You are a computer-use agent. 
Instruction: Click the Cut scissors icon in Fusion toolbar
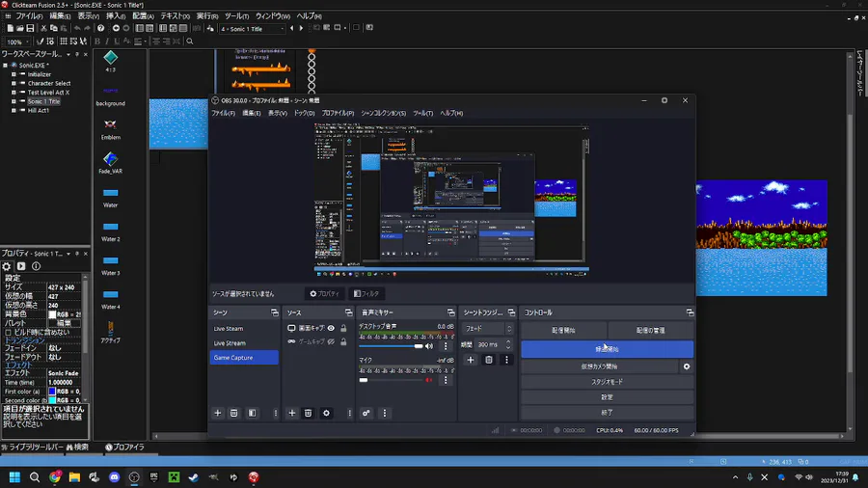(43, 28)
